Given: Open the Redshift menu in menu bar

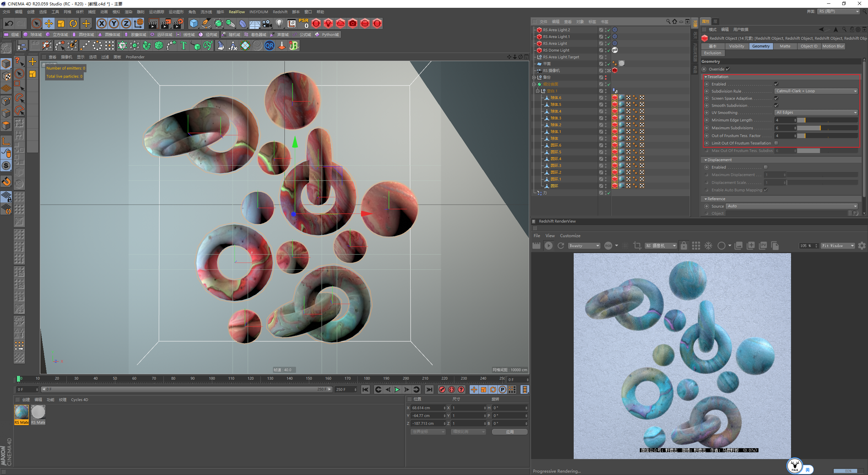Looking at the screenshot, I should click(x=280, y=12).
